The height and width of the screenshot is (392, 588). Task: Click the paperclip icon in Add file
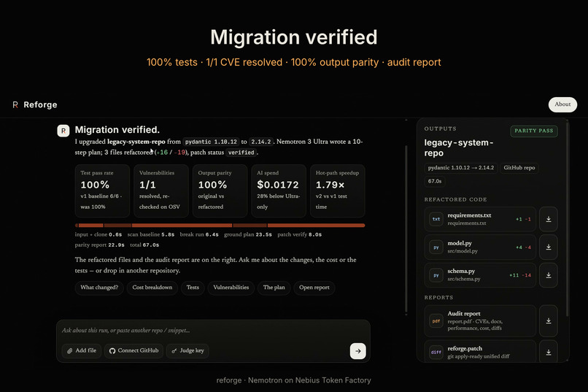coord(70,350)
